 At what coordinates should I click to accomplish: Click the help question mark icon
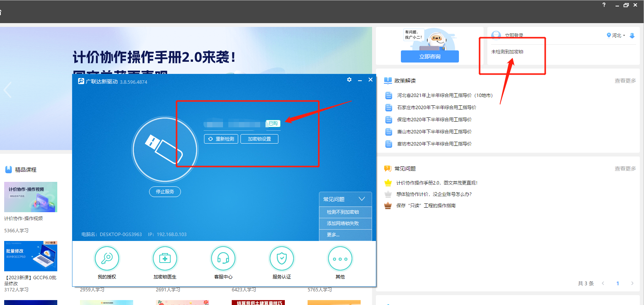[604, 5]
